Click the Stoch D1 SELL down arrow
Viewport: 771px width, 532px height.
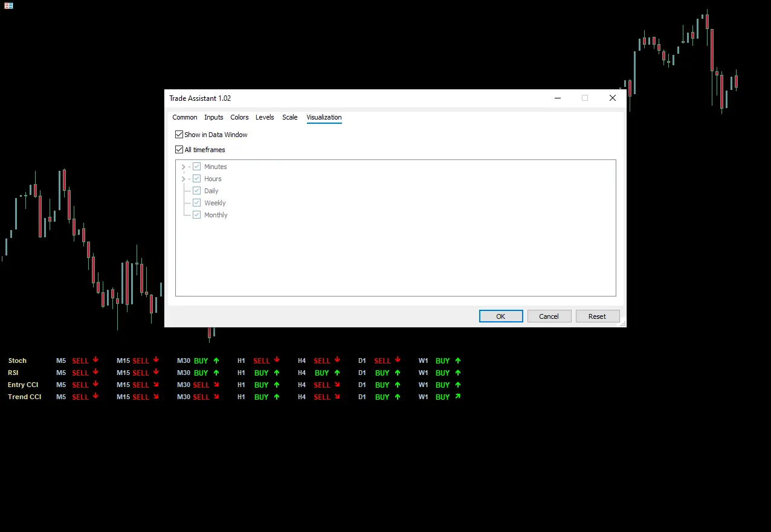point(398,360)
